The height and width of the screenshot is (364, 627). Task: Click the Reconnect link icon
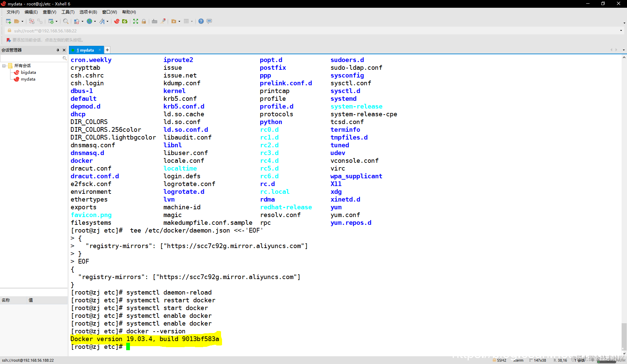coord(40,21)
